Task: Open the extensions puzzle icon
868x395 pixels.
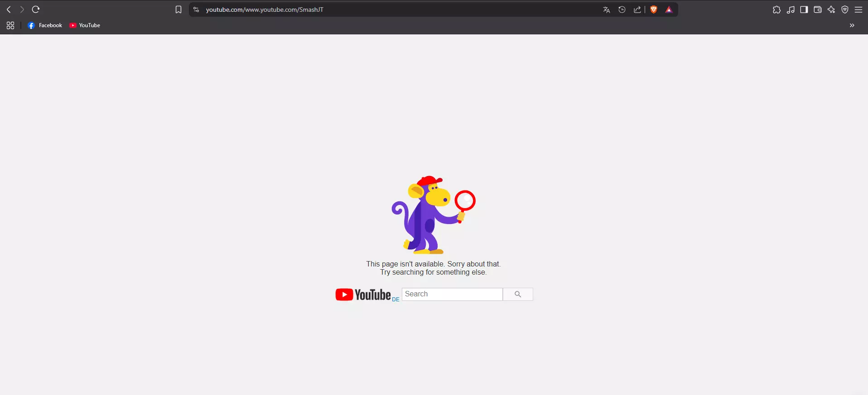Action: click(x=776, y=10)
